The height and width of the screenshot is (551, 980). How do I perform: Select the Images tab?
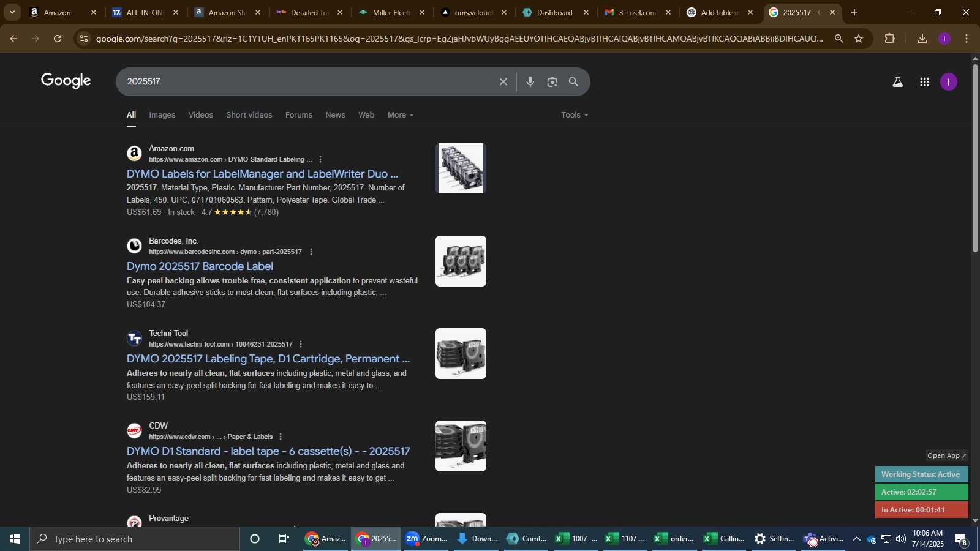click(x=162, y=115)
